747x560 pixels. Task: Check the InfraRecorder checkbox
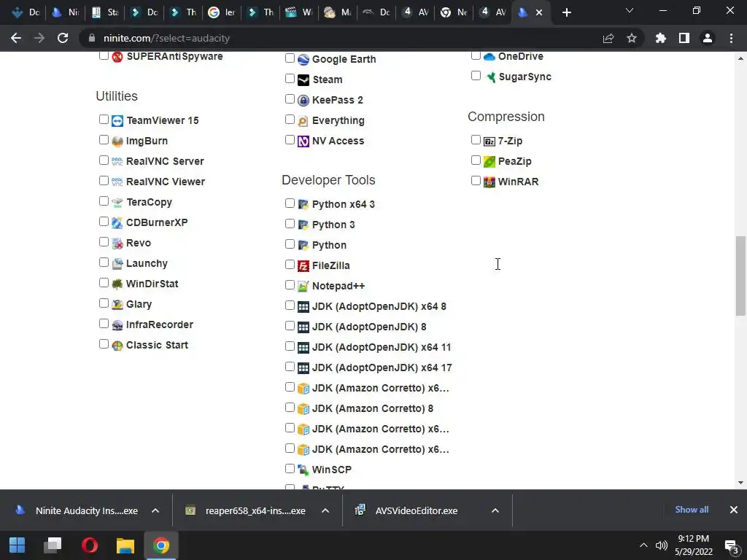pos(104,324)
